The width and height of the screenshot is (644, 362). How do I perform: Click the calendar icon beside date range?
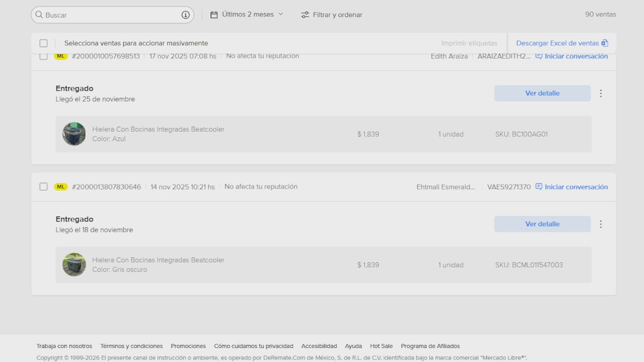coord(214,15)
